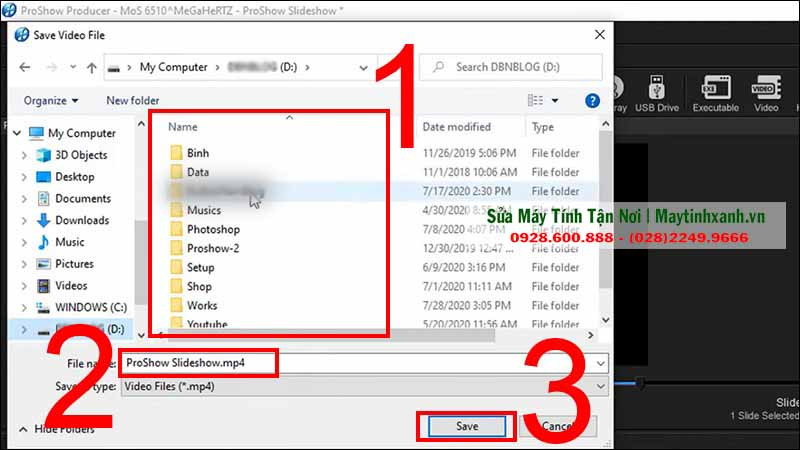Screen dimensions: 800x450
Task: Click the Photoshop folder icon
Action: coord(176,229)
